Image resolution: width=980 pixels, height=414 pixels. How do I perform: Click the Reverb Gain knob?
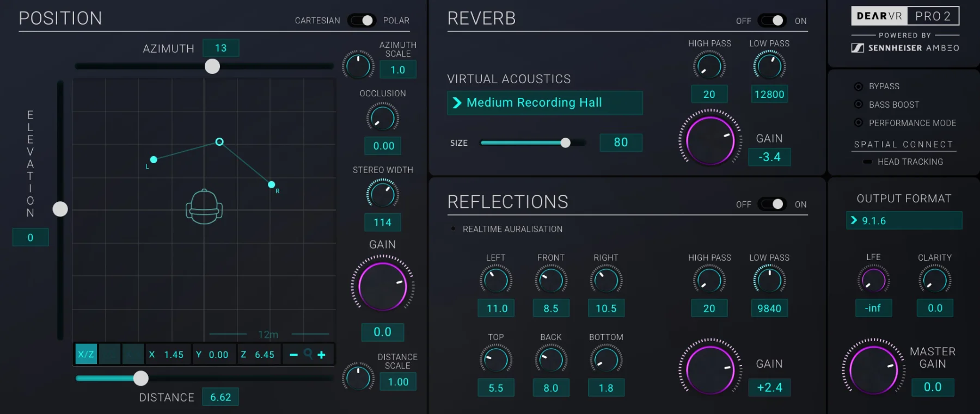(710, 140)
